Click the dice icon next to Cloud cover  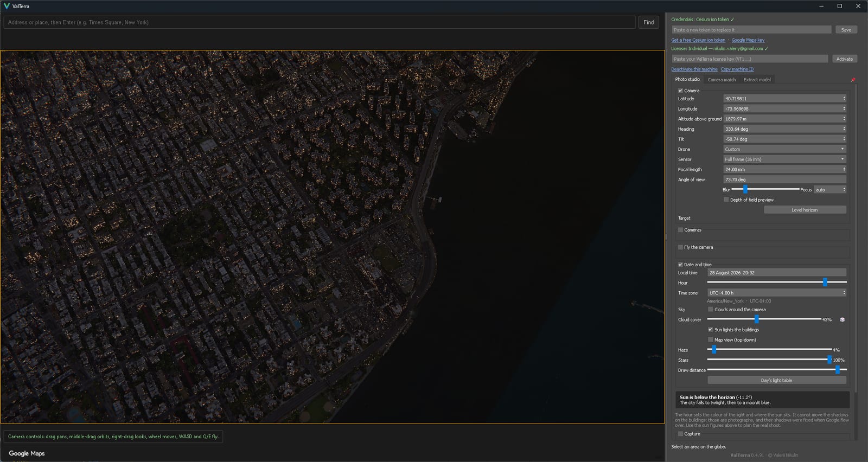[842, 320]
